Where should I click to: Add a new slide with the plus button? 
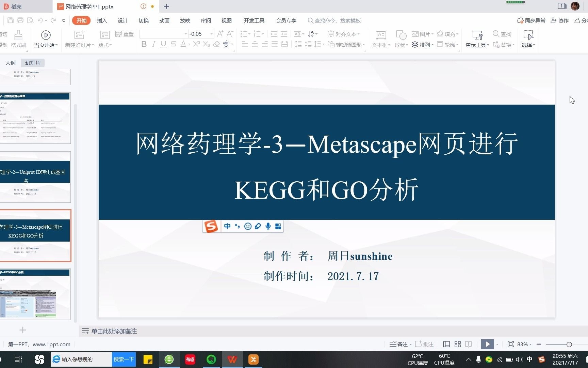point(23,330)
